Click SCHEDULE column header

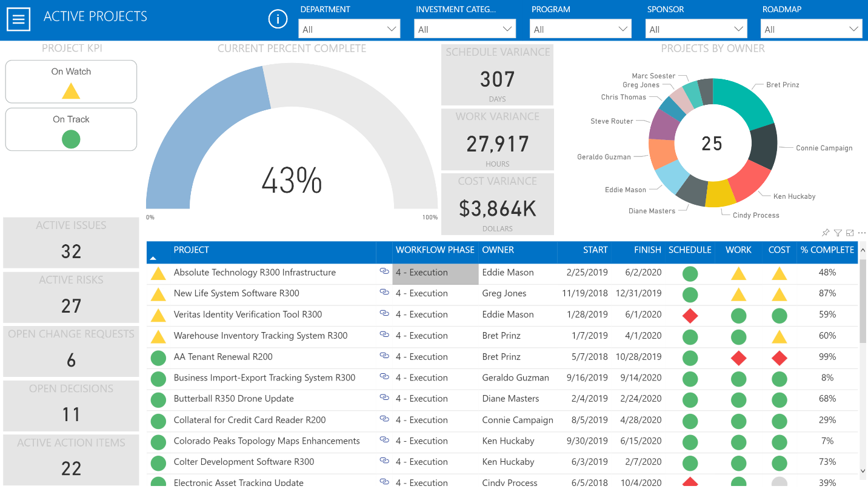tap(690, 250)
